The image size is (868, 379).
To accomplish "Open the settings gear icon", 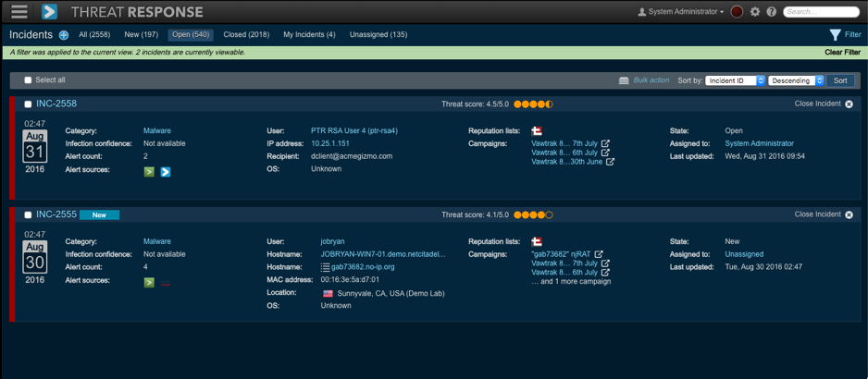I will pos(755,12).
